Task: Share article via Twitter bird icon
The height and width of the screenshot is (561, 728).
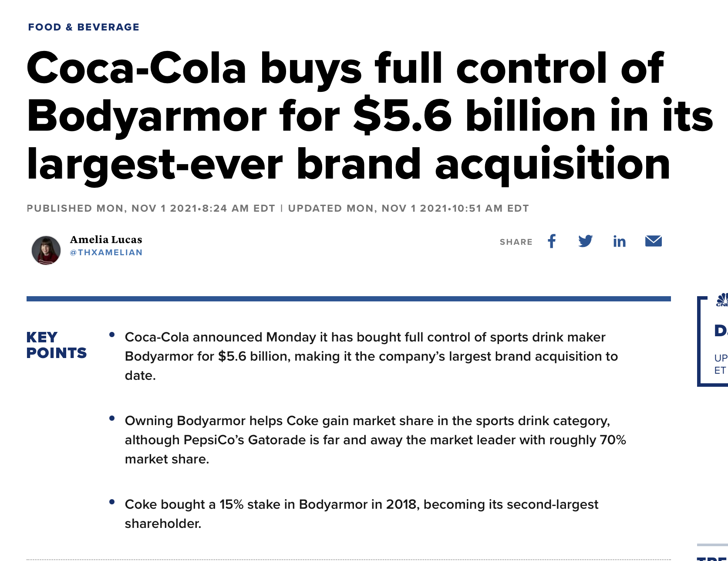Action: [x=586, y=241]
